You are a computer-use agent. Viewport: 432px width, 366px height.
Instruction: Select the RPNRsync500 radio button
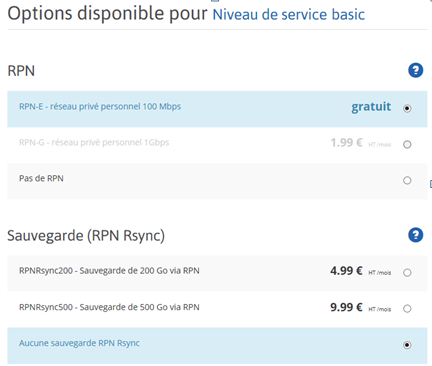(407, 309)
